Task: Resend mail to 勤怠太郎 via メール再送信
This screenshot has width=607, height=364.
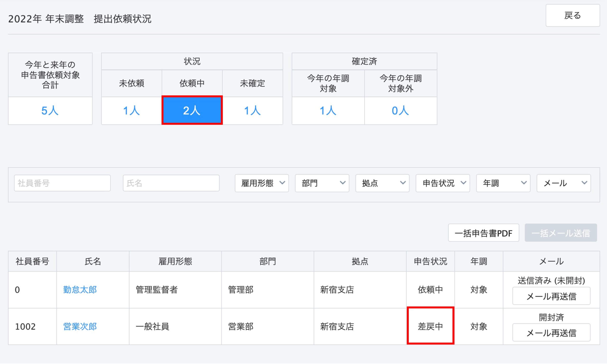Action: point(551,296)
